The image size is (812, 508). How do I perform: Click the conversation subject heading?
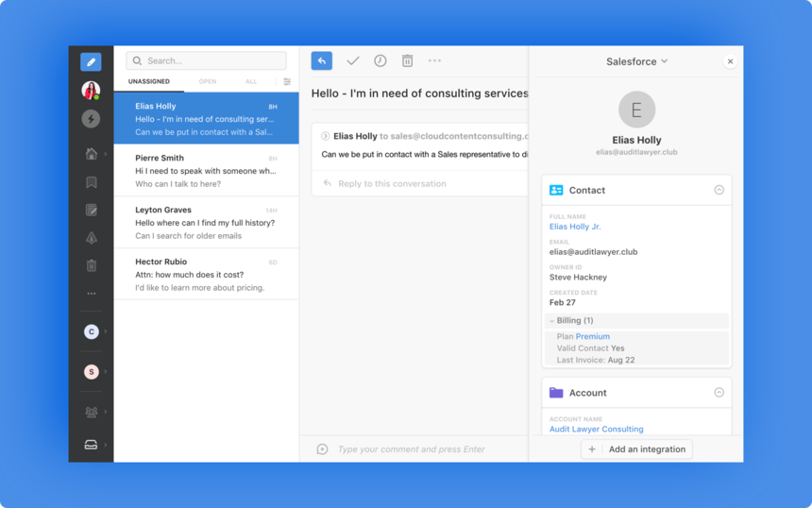[x=419, y=93]
